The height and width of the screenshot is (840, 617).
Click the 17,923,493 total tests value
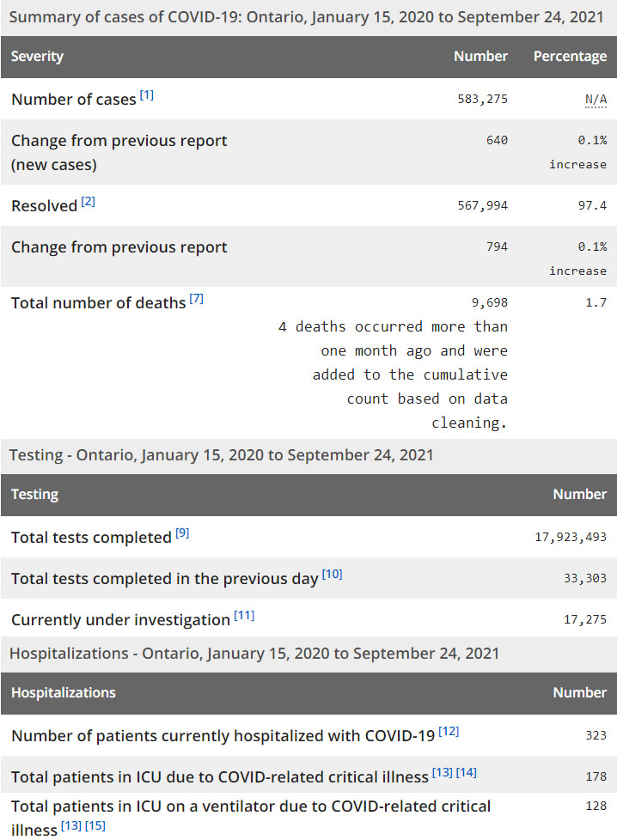click(x=571, y=538)
